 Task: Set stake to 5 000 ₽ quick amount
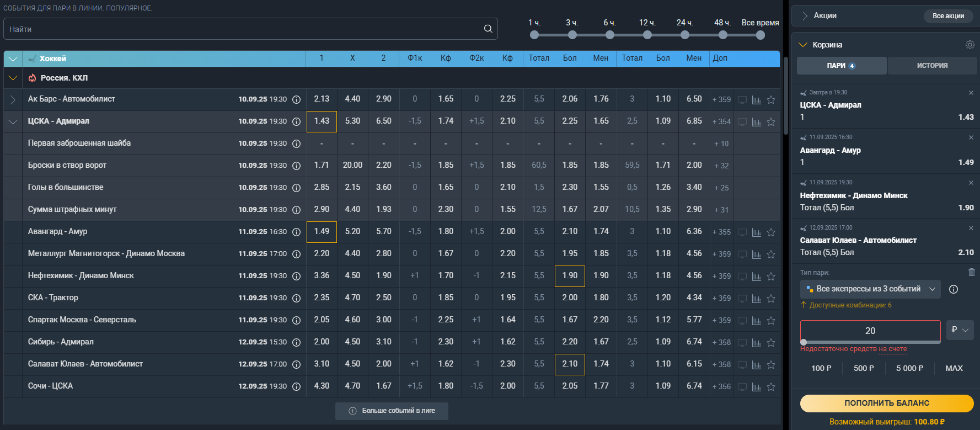(x=909, y=368)
